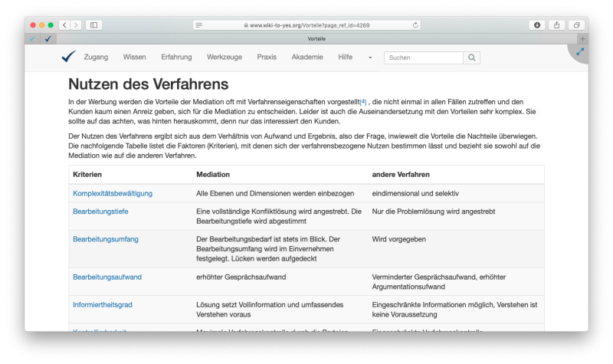Viewport: 613px width, 364px height.
Task: Expand the dropdown caret after Hilfe
Action: pos(370,57)
